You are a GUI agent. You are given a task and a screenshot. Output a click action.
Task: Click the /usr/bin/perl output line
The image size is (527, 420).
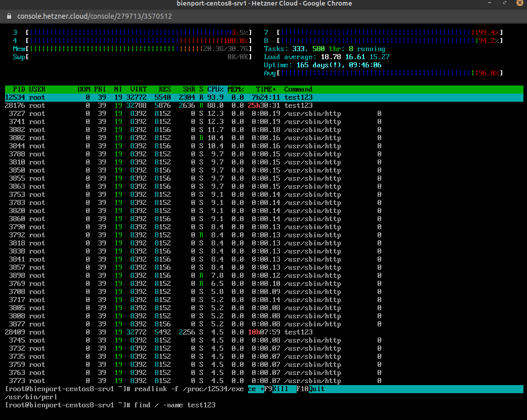point(31,397)
